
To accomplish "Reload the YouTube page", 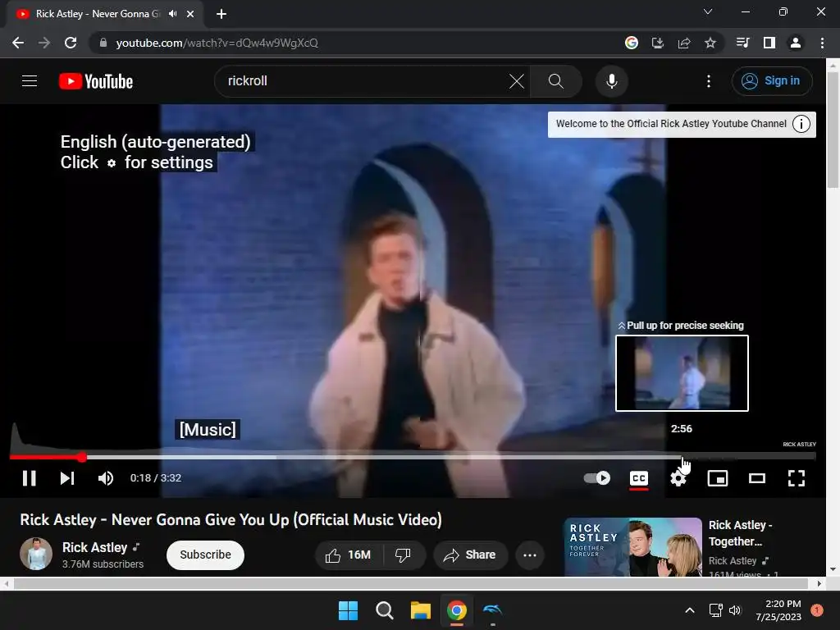I will coord(71,43).
